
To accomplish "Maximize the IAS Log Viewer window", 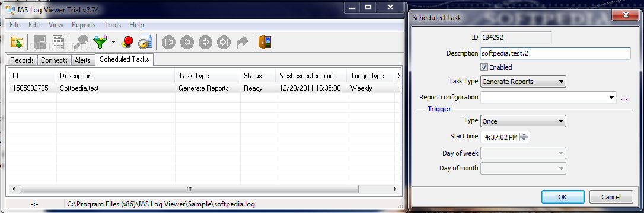I will click(x=368, y=7).
